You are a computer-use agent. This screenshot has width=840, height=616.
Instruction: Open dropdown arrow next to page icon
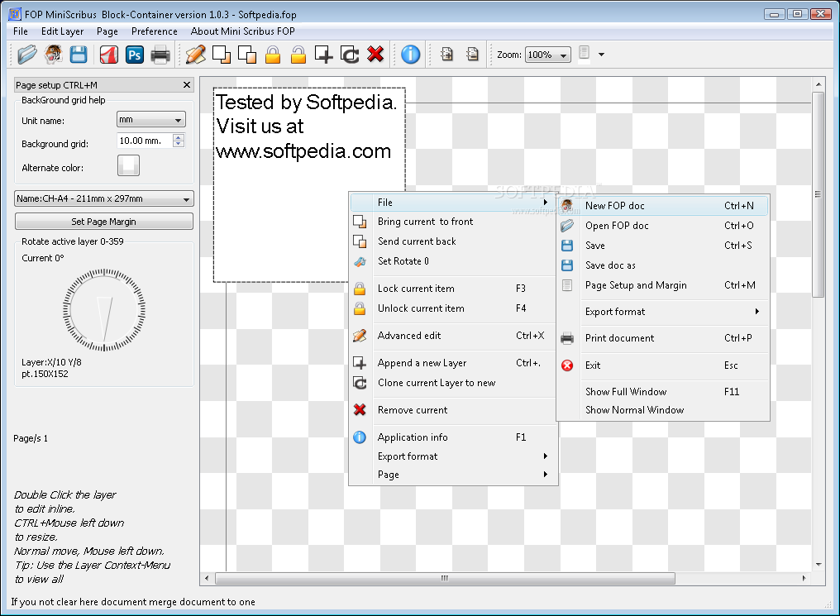pyautogui.click(x=601, y=55)
